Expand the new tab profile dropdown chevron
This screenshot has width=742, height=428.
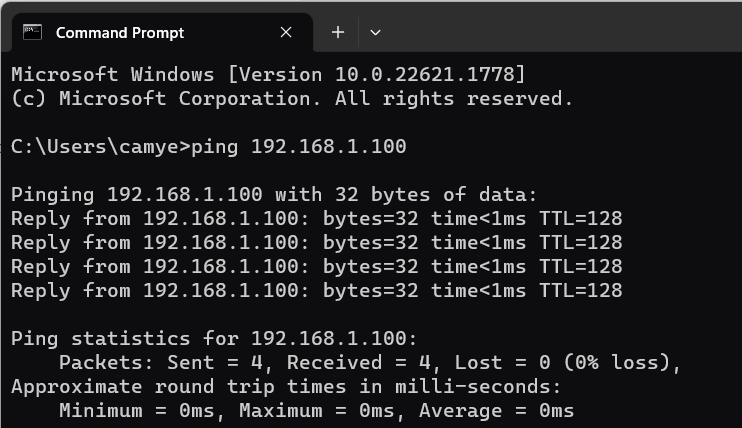tap(375, 33)
